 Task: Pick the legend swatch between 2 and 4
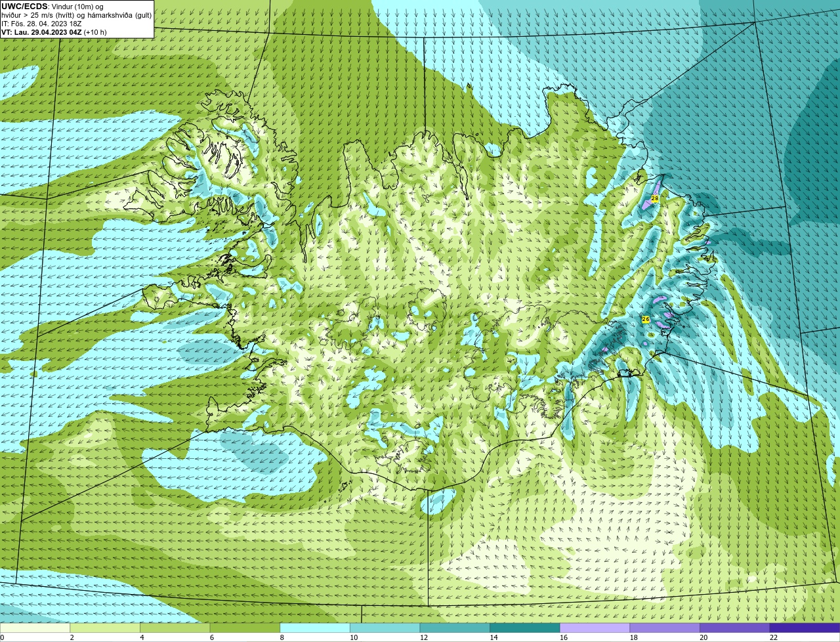(105, 628)
